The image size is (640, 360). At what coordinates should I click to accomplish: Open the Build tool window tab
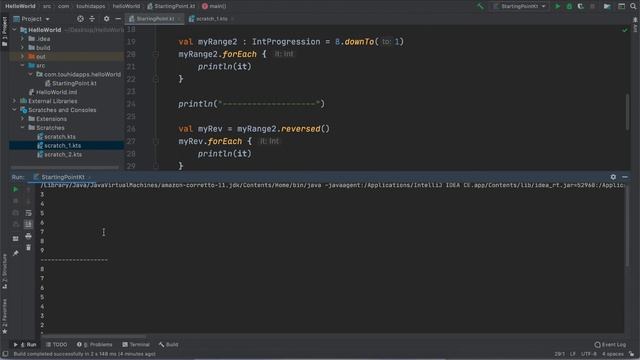pyautogui.click(x=169, y=344)
